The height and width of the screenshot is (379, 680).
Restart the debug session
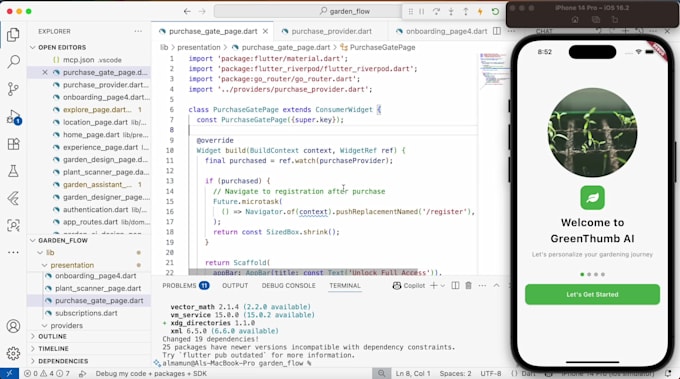pos(495,12)
